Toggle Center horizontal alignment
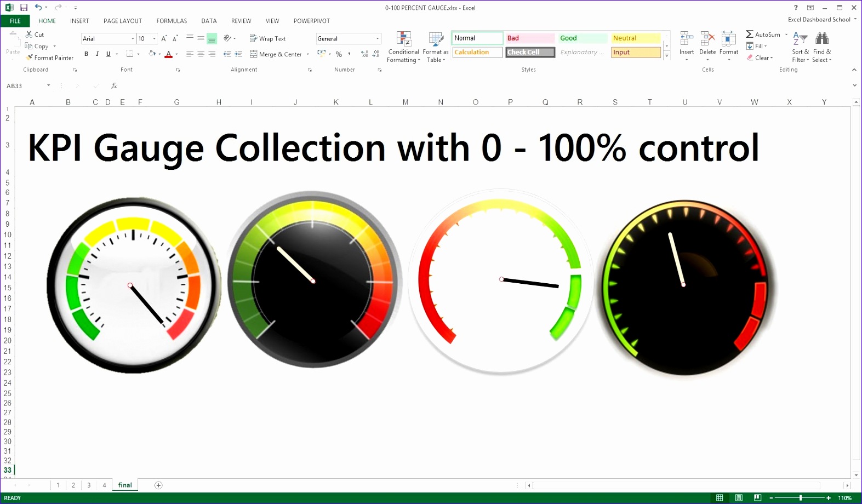 pos(201,54)
